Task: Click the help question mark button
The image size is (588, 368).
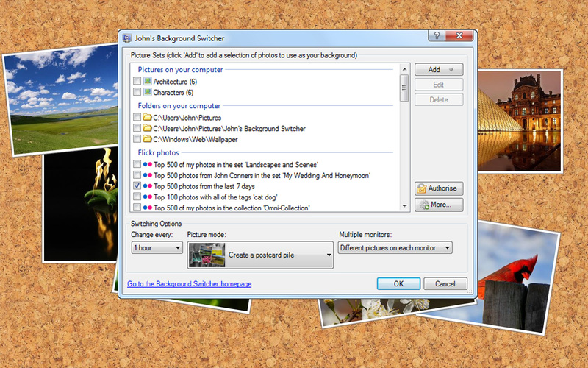Action: 437,35
